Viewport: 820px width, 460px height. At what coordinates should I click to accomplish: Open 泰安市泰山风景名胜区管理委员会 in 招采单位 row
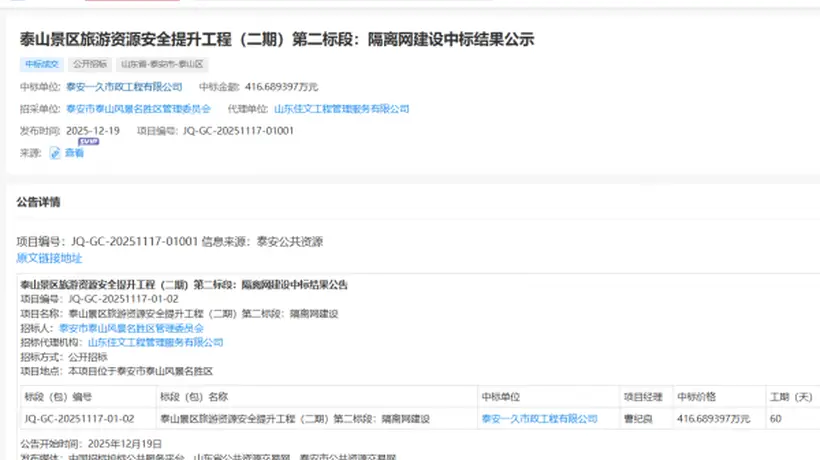click(x=138, y=109)
